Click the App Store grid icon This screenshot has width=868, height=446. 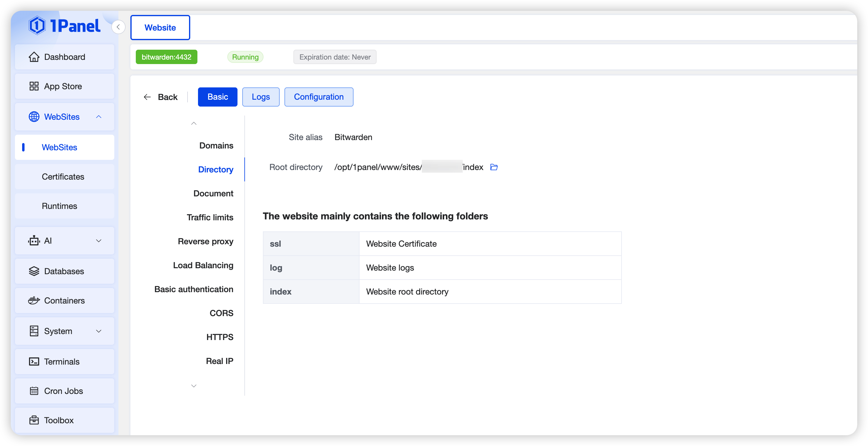click(x=34, y=86)
